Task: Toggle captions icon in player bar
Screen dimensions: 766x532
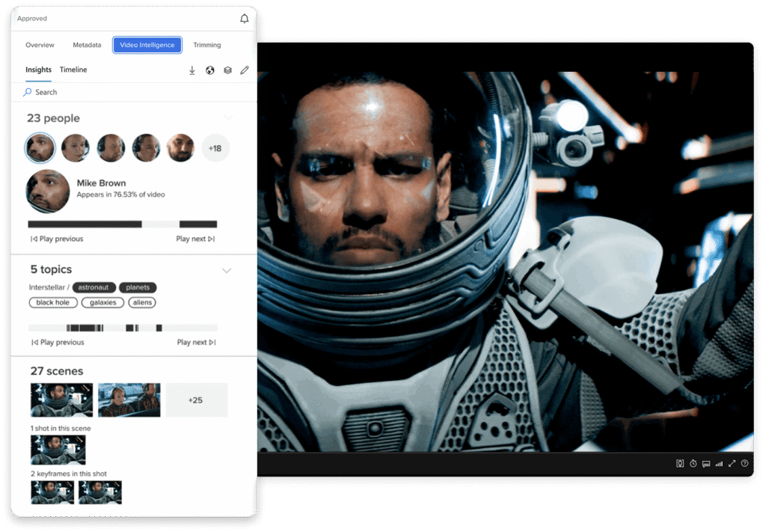Action: click(x=706, y=464)
